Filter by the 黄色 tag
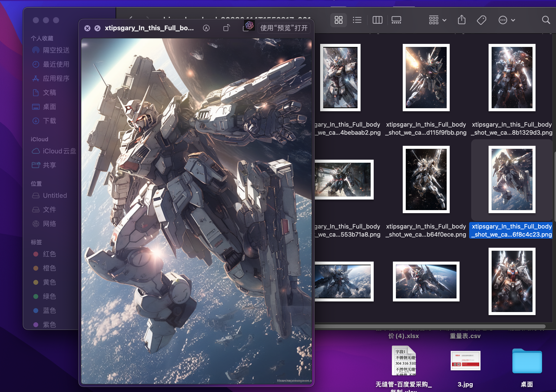The height and width of the screenshot is (392, 556). coord(44,282)
